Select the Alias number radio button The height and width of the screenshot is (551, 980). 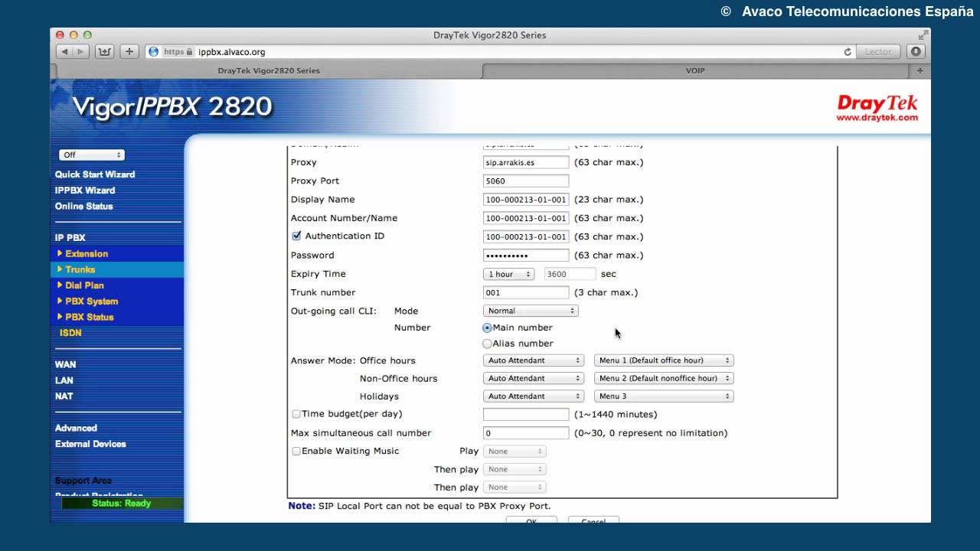click(x=487, y=344)
